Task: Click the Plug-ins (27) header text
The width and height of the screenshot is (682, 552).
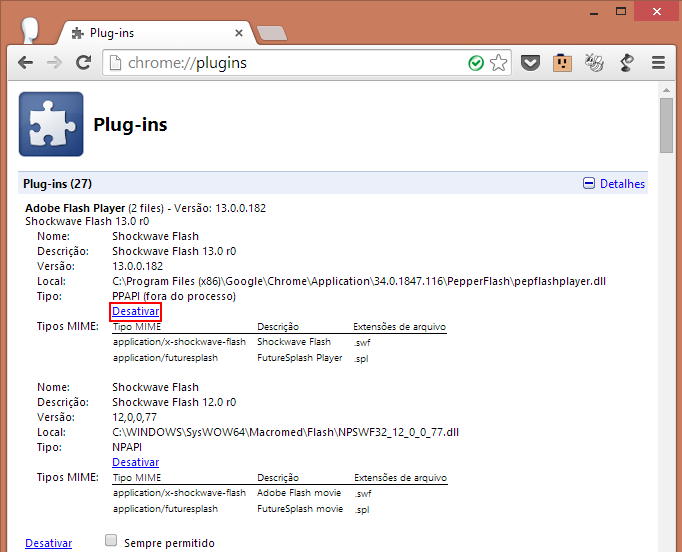Action: coord(57,184)
